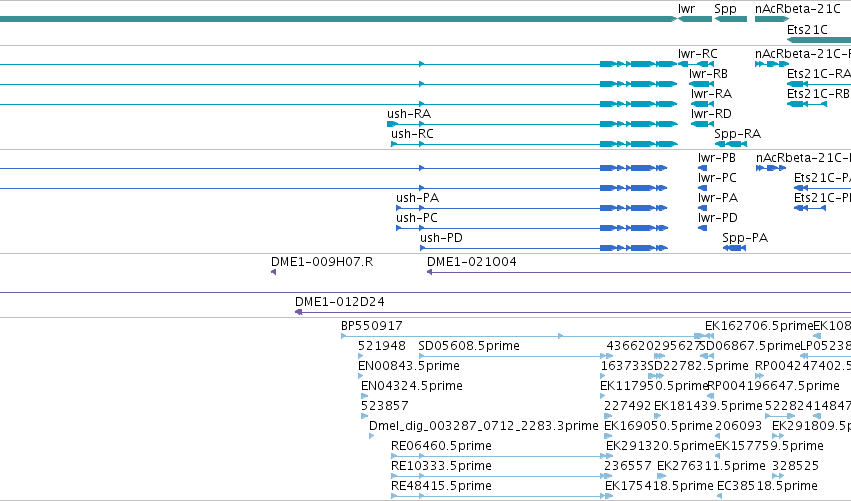Open the EK291320.5prime EST label
851x501 pixels.
click(660, 446)
